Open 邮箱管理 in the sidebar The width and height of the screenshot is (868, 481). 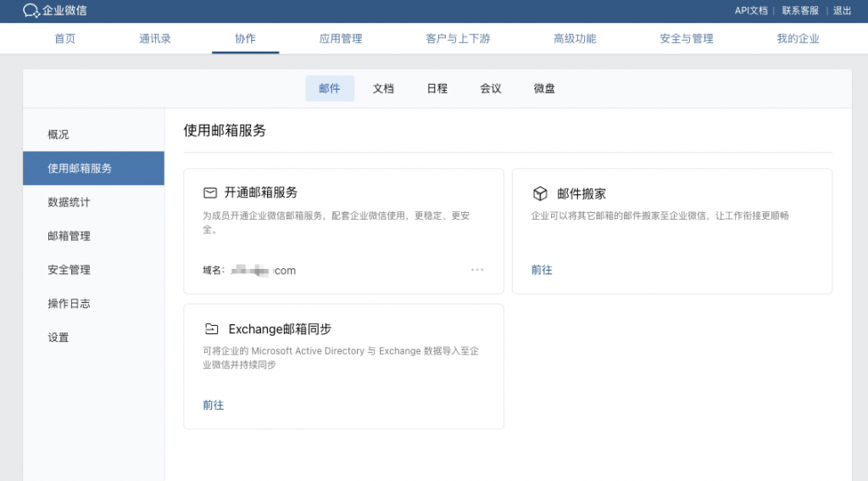93,236
